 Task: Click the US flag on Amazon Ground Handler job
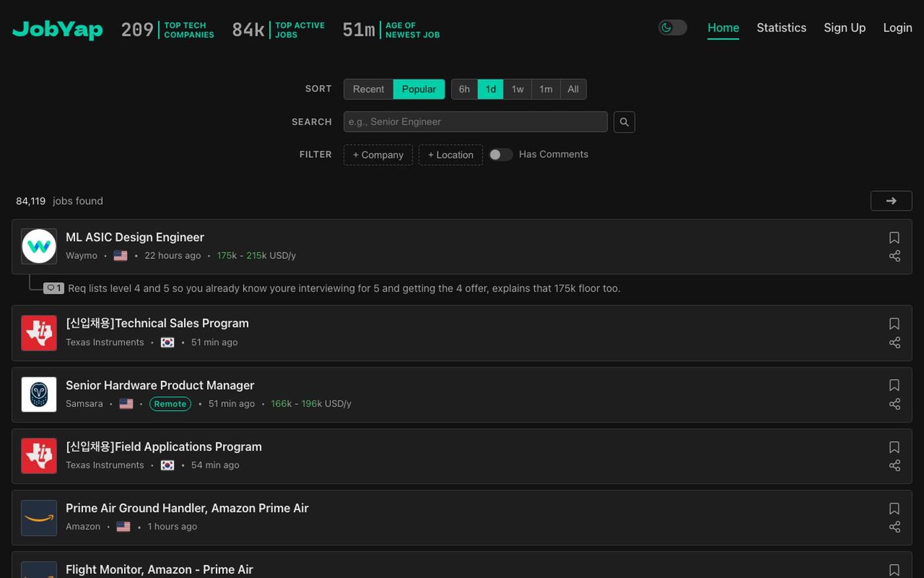(x=123, y=526)
